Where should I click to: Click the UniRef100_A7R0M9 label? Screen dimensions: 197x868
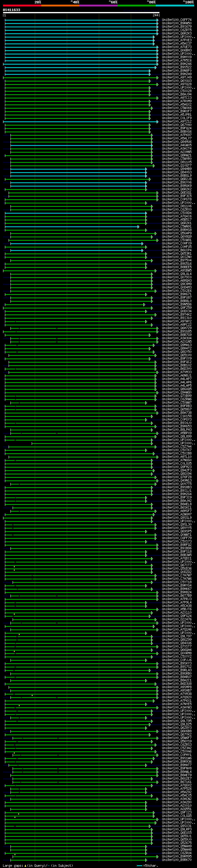pos(177,101)
